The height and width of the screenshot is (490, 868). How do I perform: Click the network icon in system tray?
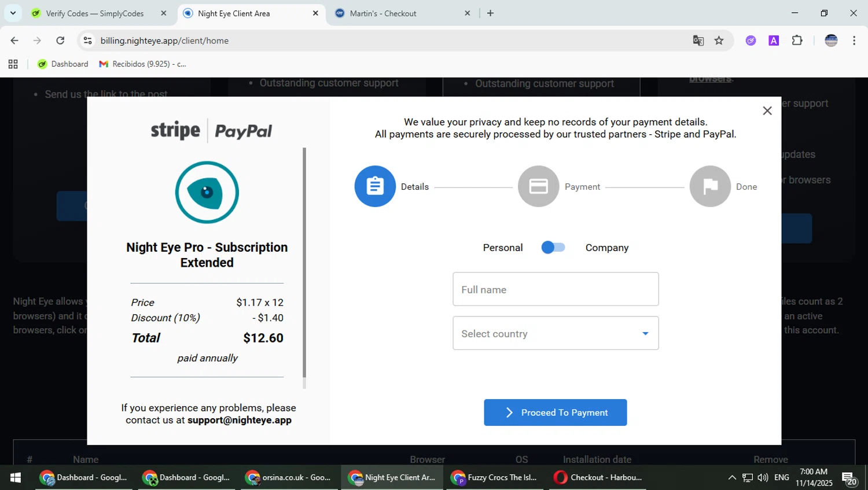pos(748,478)
